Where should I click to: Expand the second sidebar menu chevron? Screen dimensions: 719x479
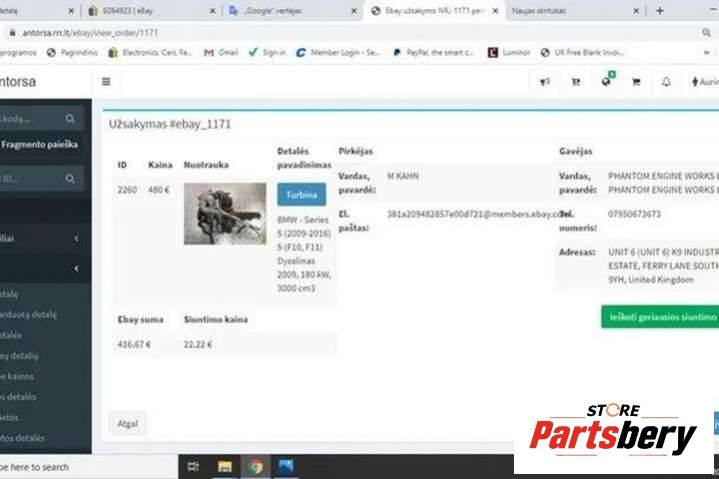[76, 268]
